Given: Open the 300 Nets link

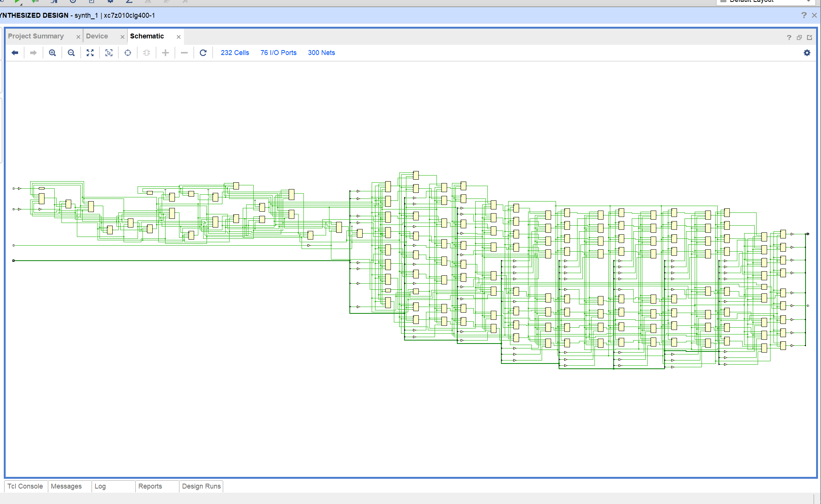Looking at the screenshot, I should [x=321, y=53].
